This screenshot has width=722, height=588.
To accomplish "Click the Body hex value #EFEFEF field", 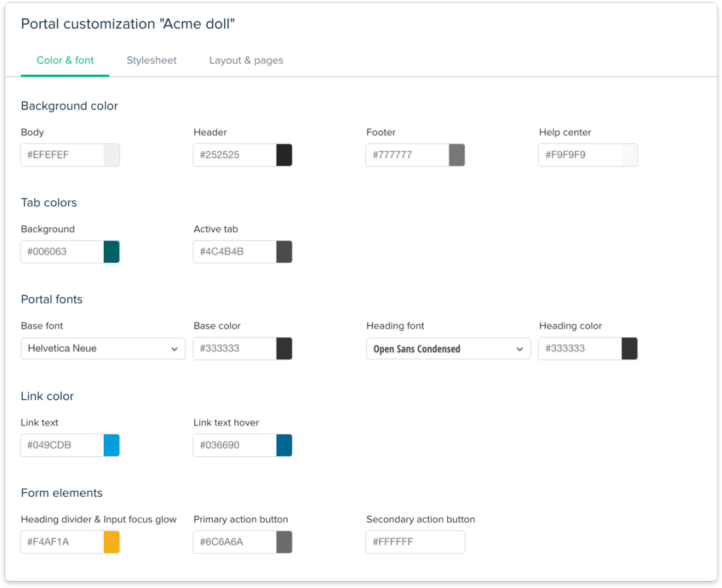I will pyautogui.click(x=60, y=154).
